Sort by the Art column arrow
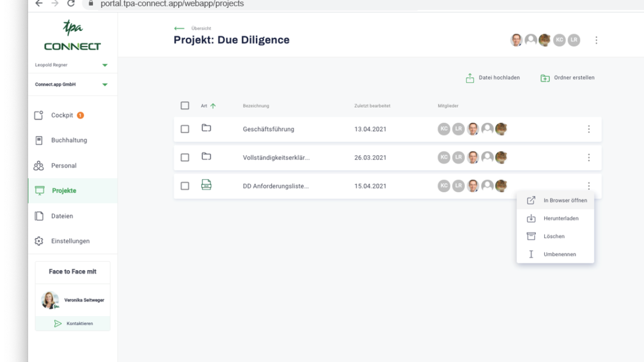 pyautogui.click(x=213, y=106)
